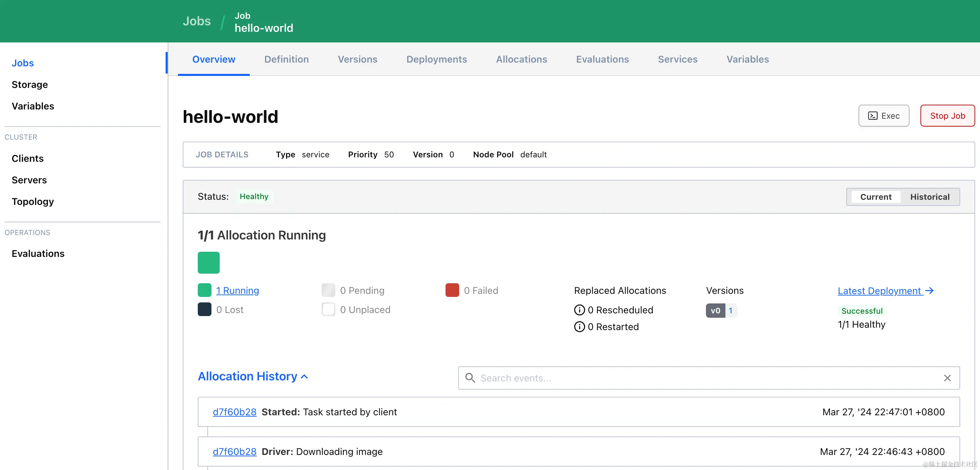Click the info icon beside 0 Rescheduled
This screenshot has width=980, height=470.
coord(579,310)
